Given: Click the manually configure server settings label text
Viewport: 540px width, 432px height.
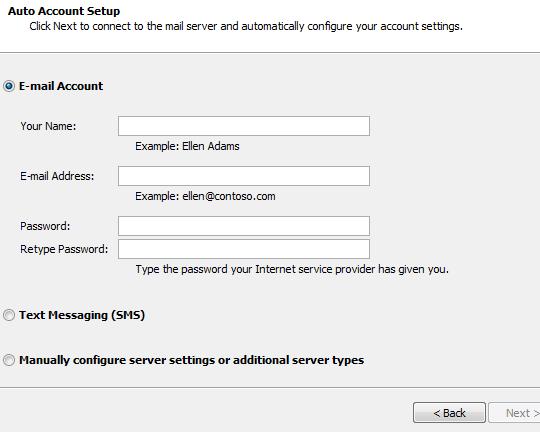Looking at the screenshot, I should coord(191,360).
